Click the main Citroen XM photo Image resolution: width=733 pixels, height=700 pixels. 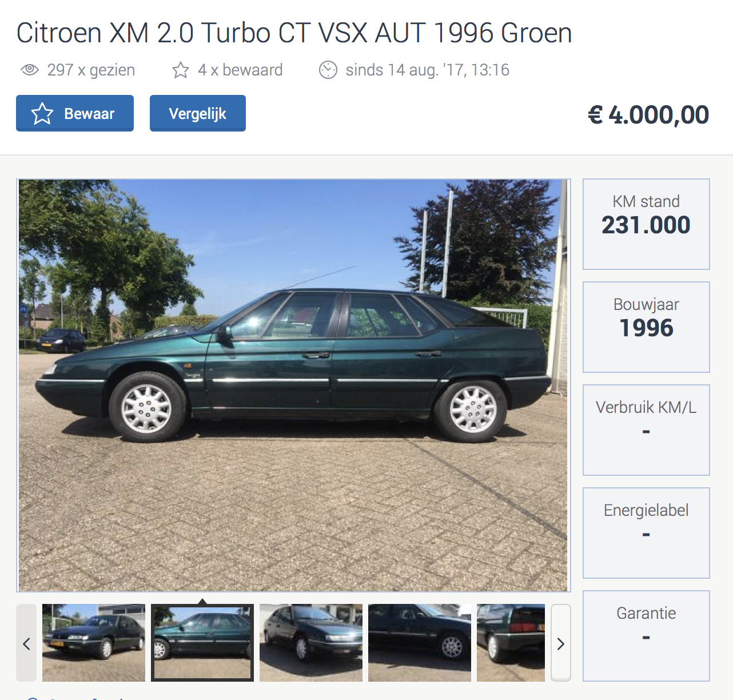(293, 385)
